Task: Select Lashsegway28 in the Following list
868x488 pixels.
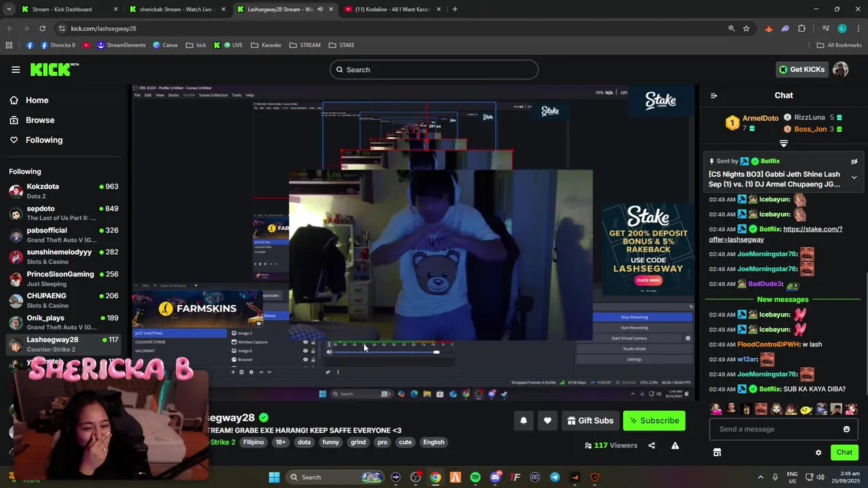Action: click(64, 344)
